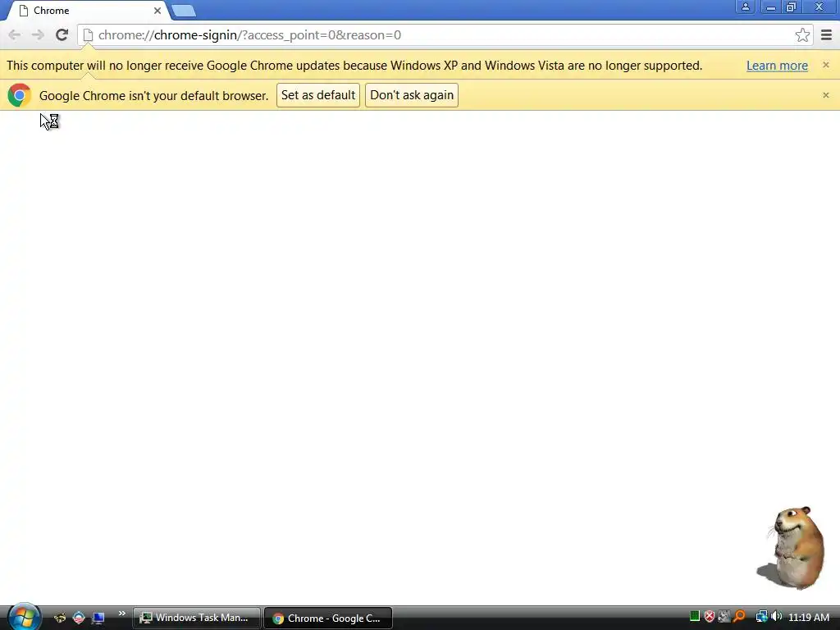Screen dimensions: 840x630
Task: Expand the quick launch overflow chevron
Action: click(x=121, y=614)
